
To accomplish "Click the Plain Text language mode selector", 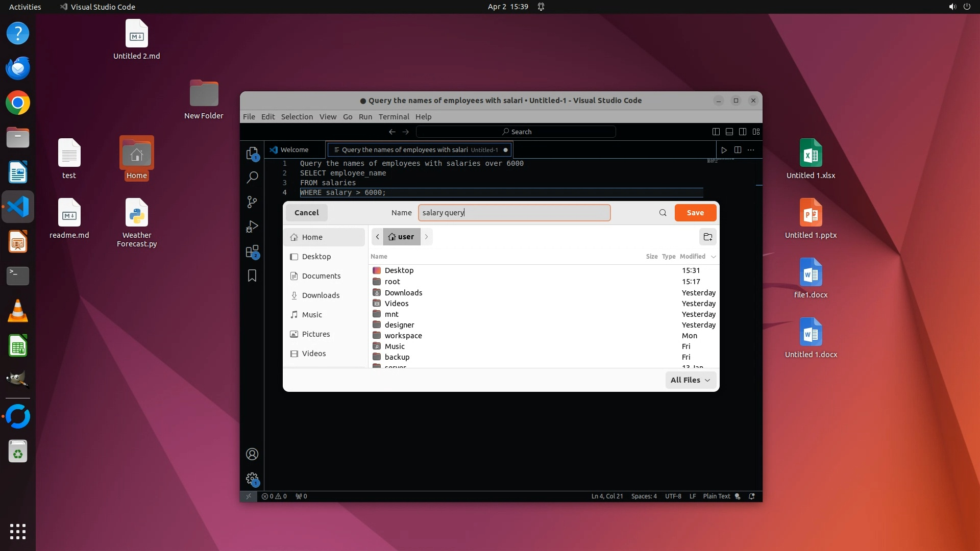I will (x=716, y=496).
